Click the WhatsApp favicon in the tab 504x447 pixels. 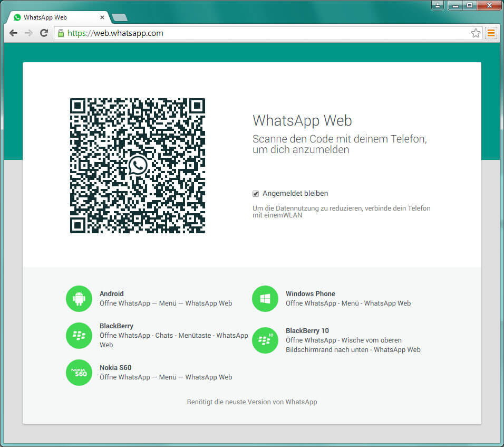click(x=17, y=17)
